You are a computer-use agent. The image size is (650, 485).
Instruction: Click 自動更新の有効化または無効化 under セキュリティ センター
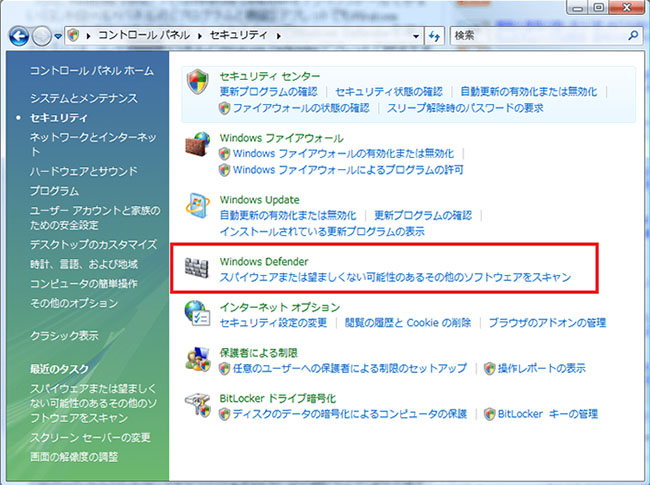coord(529,91)
